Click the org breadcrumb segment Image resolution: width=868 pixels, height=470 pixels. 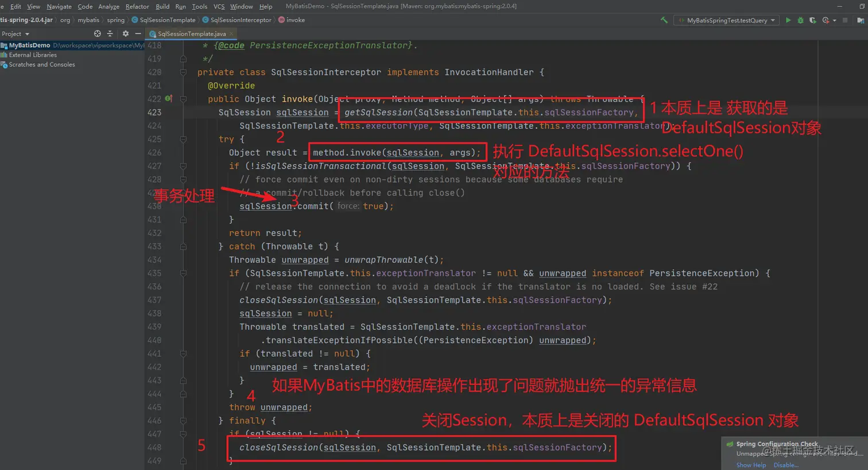click(x=65, y=20)
